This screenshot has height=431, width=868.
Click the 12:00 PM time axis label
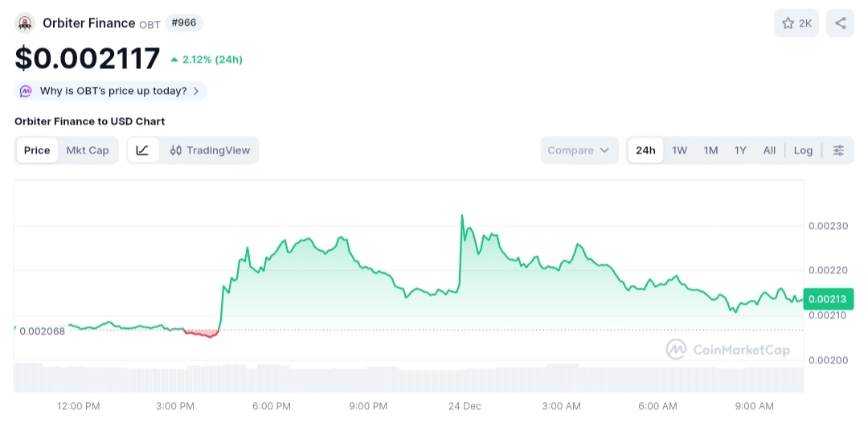pos(79,406)
